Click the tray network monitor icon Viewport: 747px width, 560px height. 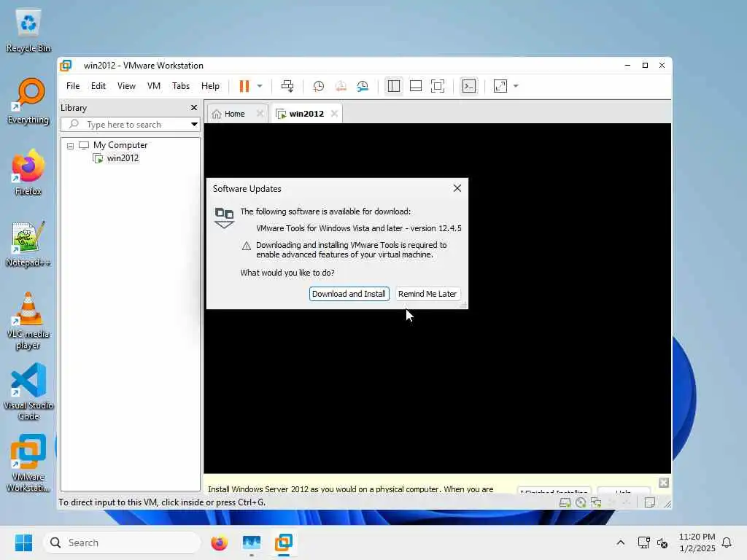tap(643, 542)
